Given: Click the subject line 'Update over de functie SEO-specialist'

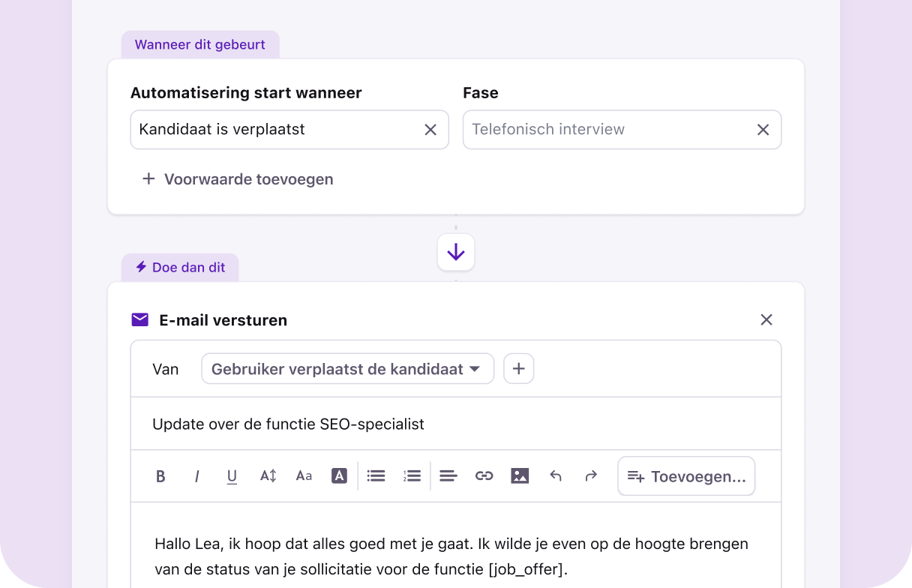Looking at the screenshot, I should coord(288,424).
